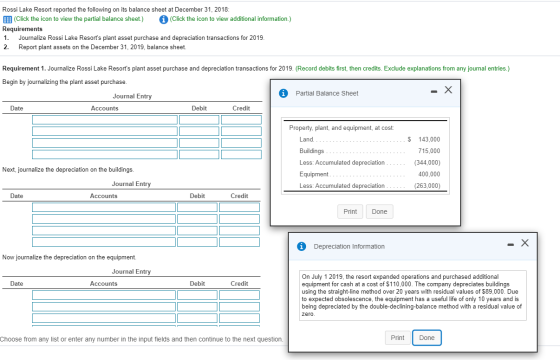560x360 pixels.
Task: Click second credit field of equipment depreciation entry
Action: click(239, 306)
